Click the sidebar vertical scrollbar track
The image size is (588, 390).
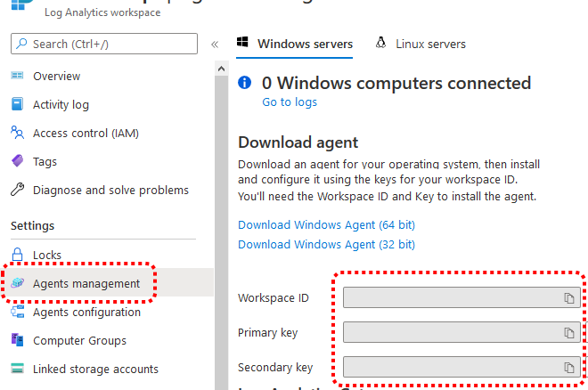tap(221, 232)
